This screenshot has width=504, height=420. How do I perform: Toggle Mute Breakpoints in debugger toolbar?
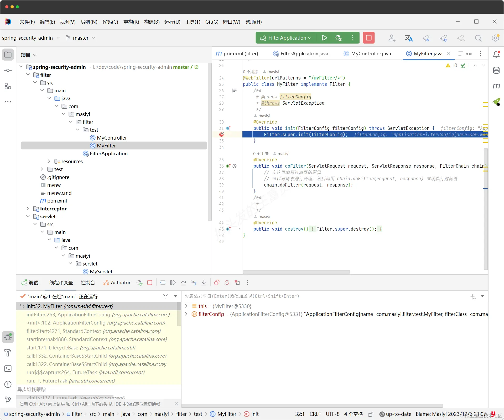point(227,283)
